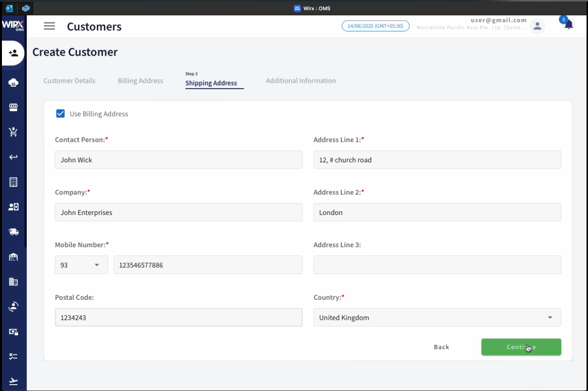Viewport: 588px width, 391px height.
Task: Uncheck the Use Billing Address checkbox
Action: [60, 113]
